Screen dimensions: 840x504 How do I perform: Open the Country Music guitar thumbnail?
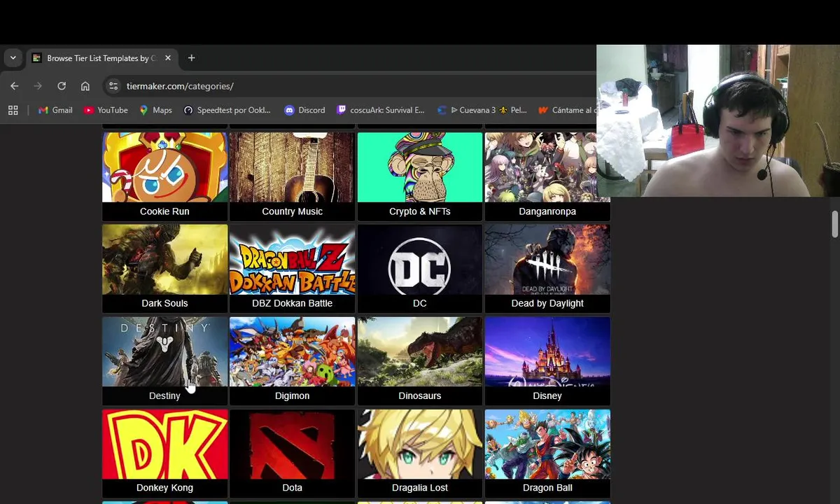coord(292,167)
